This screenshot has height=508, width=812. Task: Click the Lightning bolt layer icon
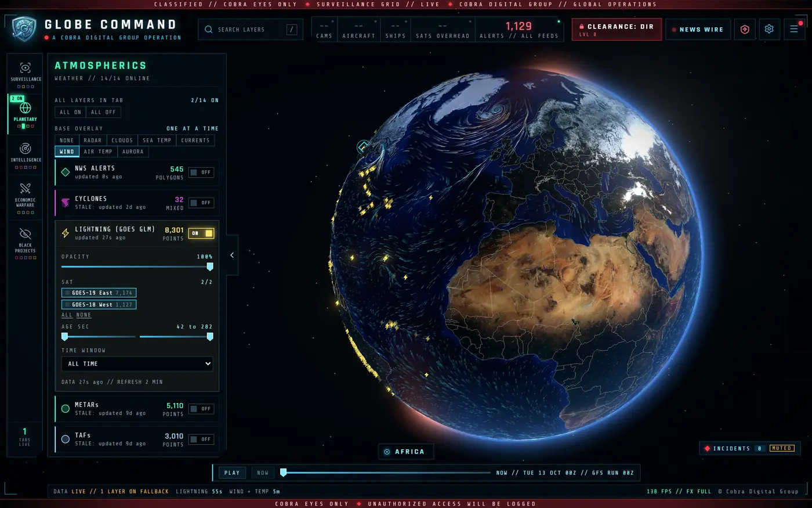(66, 233)
